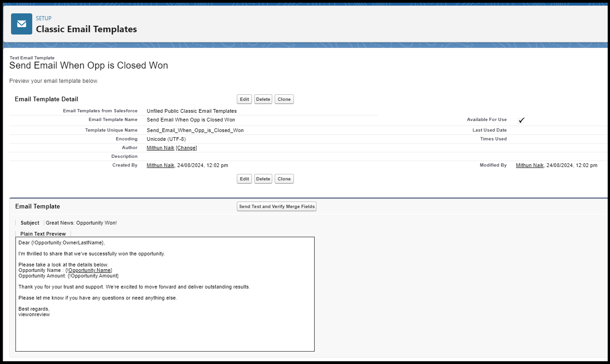Click the 'Last Used Date' label

(489, 130)
